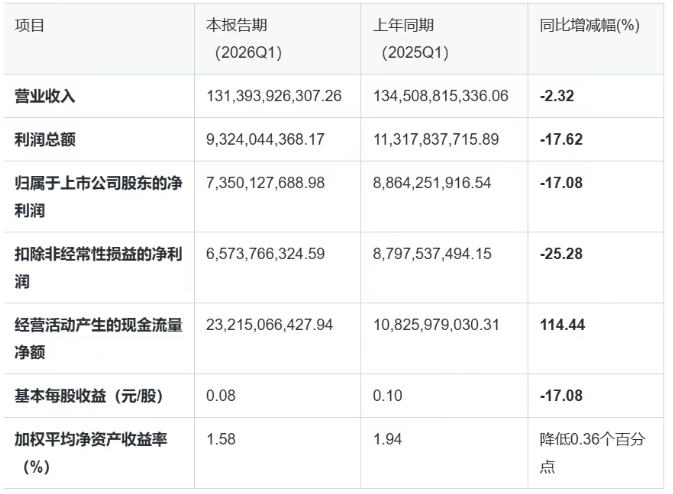Click the value 9,324,044,368.17

[x=265, y=140]
